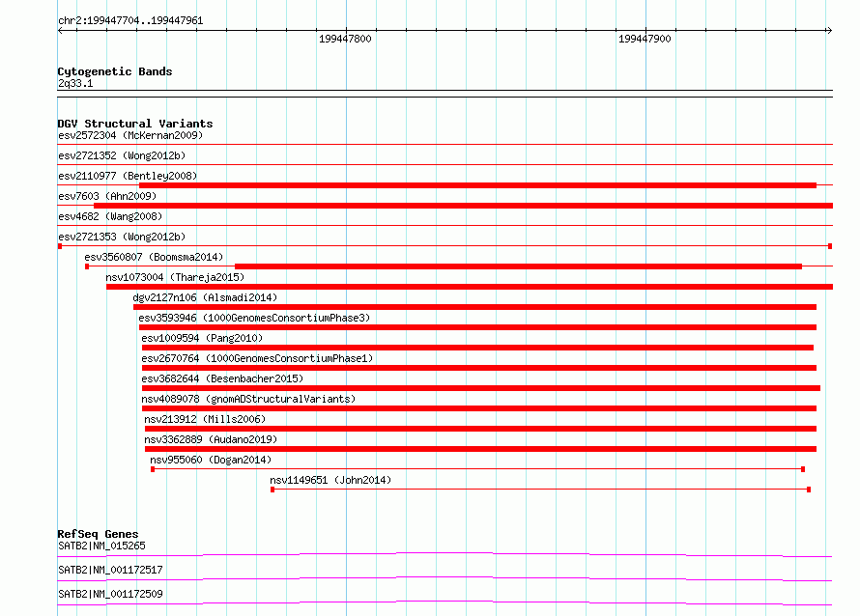Screen dimensions: 860x616
Task: Select the red bar for nsv4089078
Action: 479,408
